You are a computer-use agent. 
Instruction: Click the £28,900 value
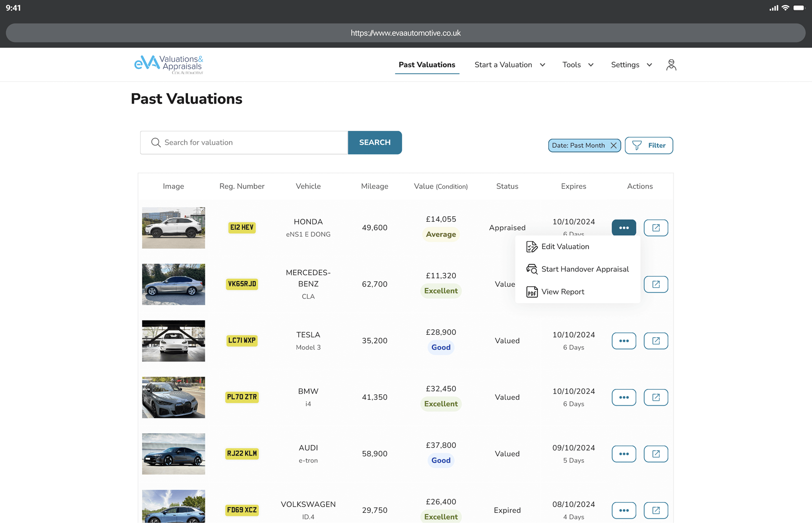click(441, 332)
